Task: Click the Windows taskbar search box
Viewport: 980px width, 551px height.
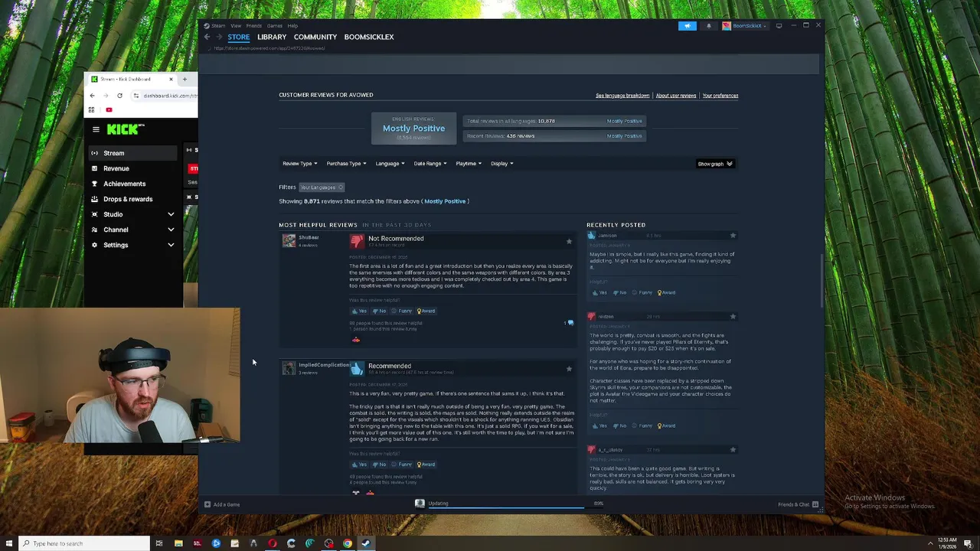Action: point(83,543)
